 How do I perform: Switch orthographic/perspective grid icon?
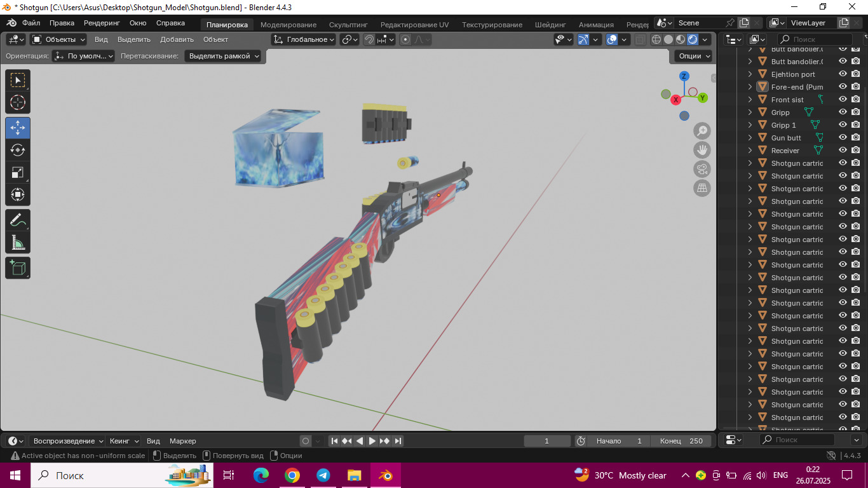click(702, 188)
